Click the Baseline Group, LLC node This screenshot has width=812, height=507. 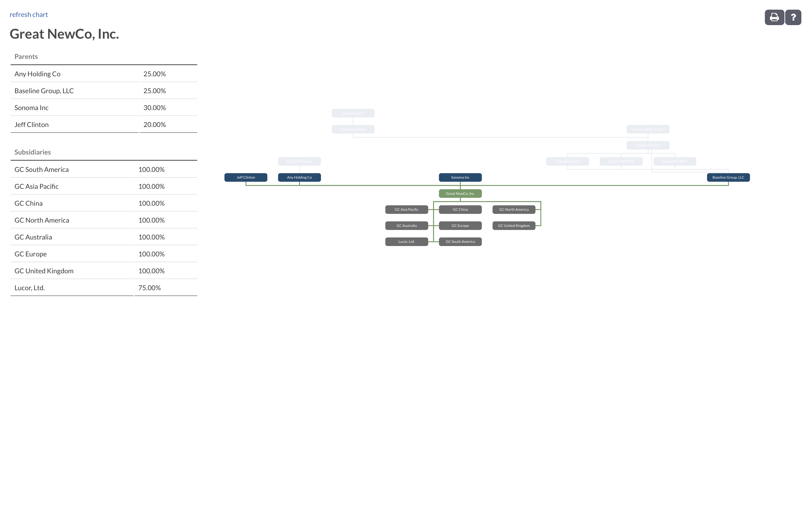(x=728, y=177)
